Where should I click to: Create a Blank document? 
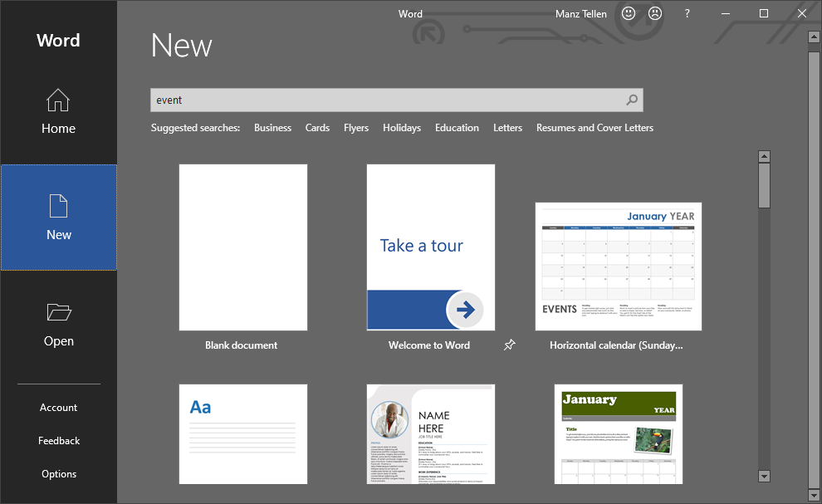click(x=242, y=247)
